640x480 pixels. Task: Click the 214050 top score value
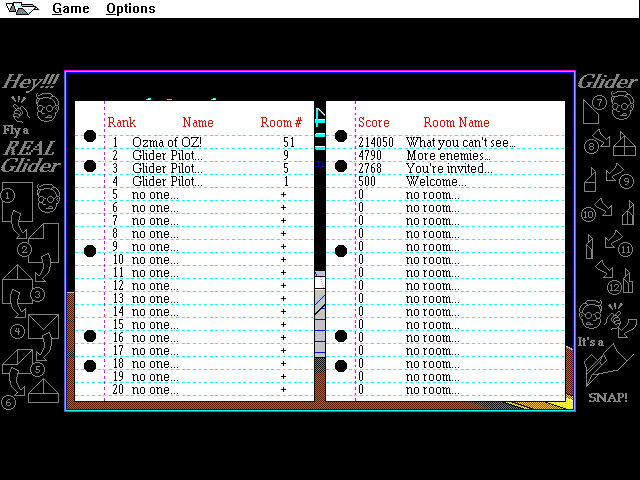[376, 142]
